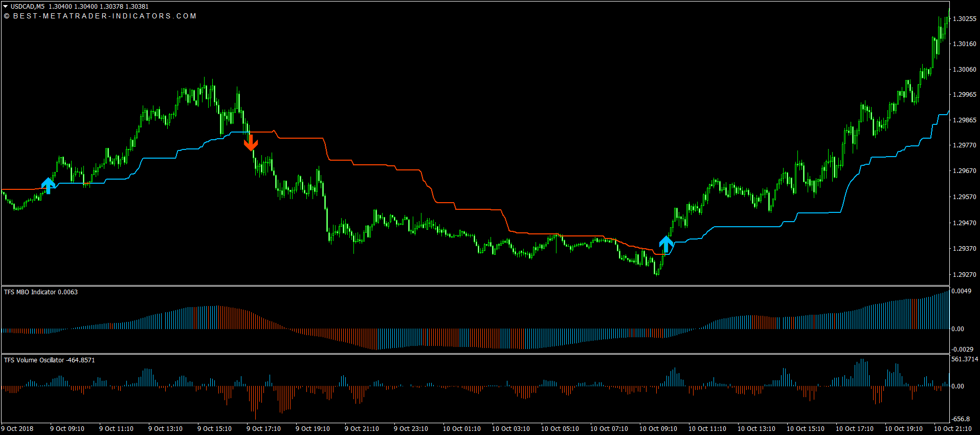Click the 1.30255 price scale label

[964, 19]
